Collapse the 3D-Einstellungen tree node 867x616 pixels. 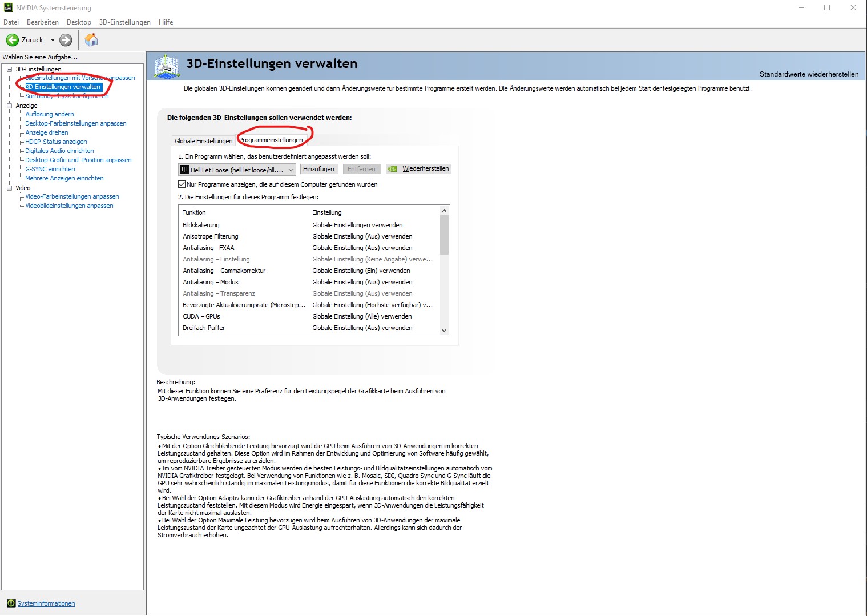point(9,69)
